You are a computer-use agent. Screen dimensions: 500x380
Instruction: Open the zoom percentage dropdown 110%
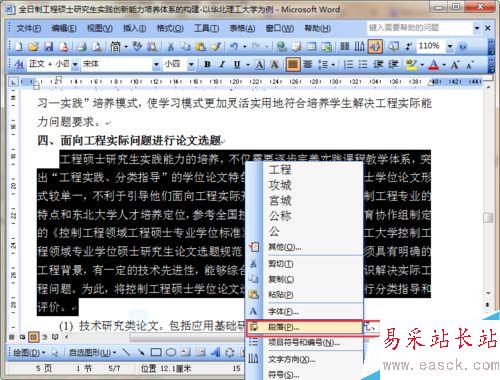(x=450, y=46)
